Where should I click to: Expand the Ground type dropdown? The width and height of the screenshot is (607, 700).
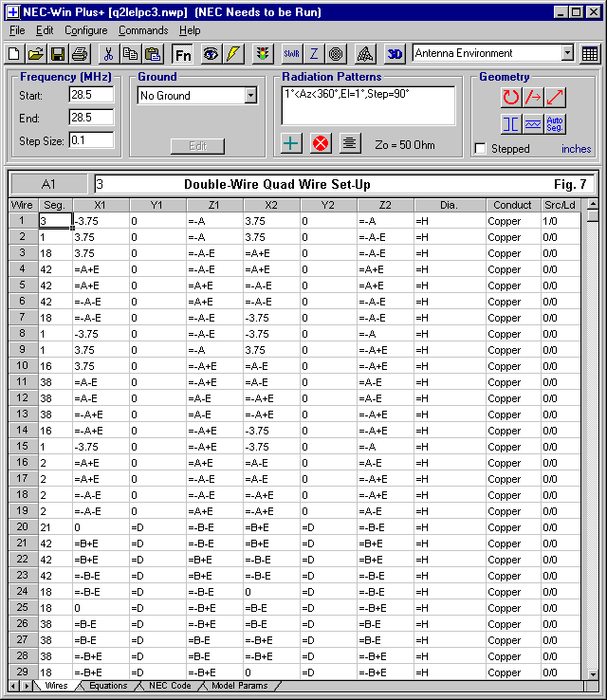coord(250,96)
